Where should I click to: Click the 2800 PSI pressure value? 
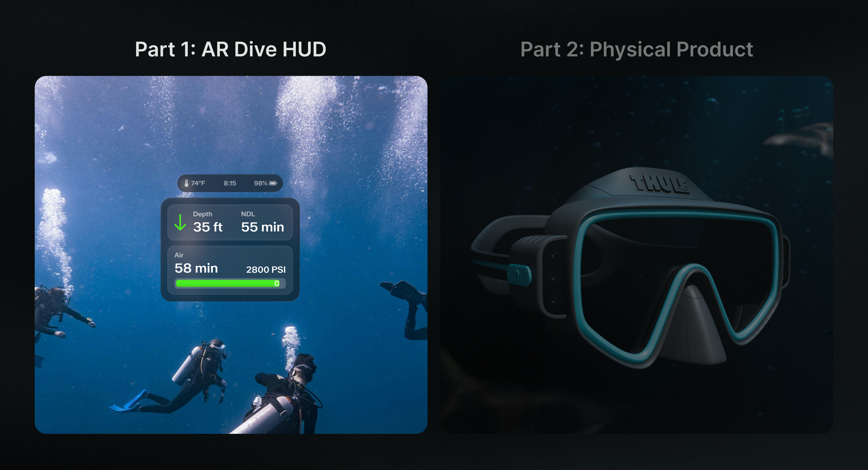click(266, 270)
